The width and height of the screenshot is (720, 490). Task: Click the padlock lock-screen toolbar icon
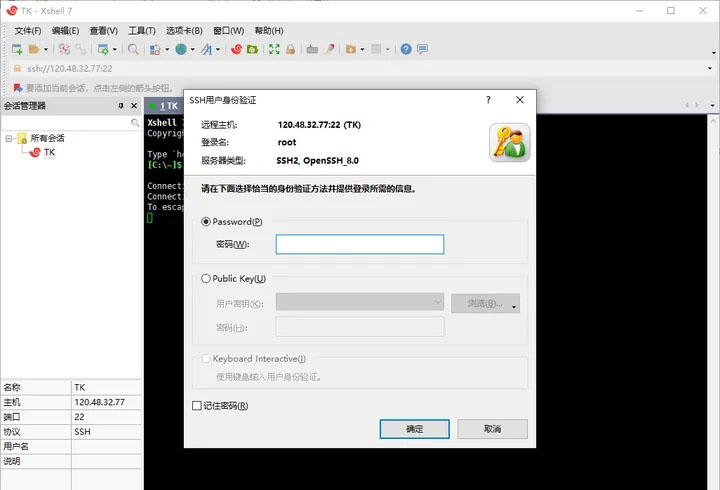pyautogui.click(x=290, y=49)
